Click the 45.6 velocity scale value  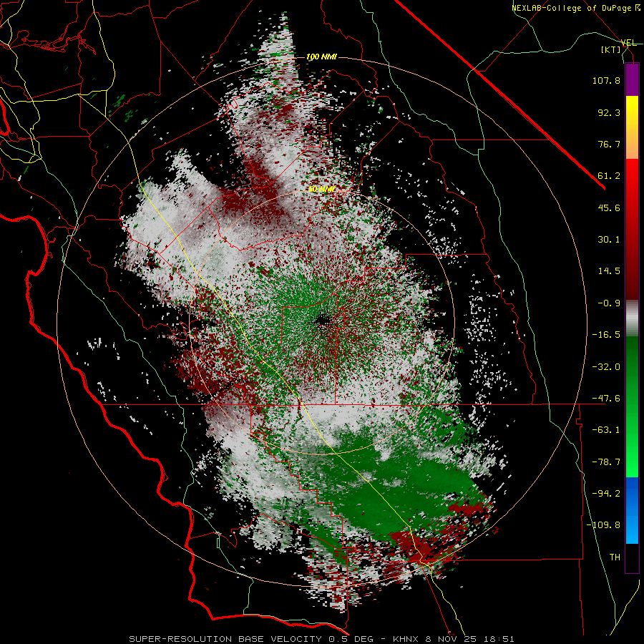click(609, 208)
